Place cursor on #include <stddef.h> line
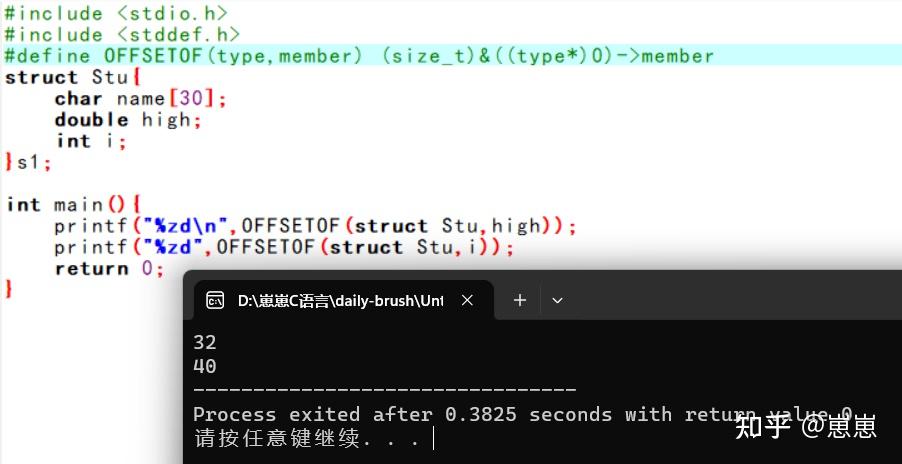Image resolution: width=902 pixels, height=464 pixels. coord(122,34)
